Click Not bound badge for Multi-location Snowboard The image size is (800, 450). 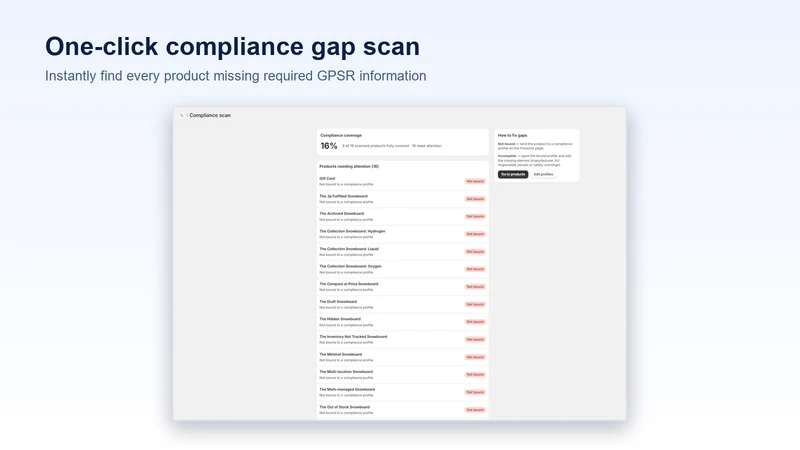475,374
